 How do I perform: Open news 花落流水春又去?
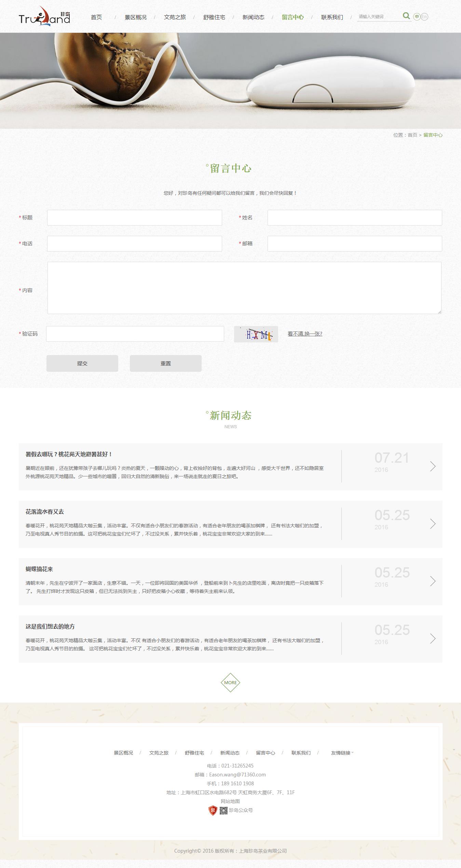click(45, 512)
